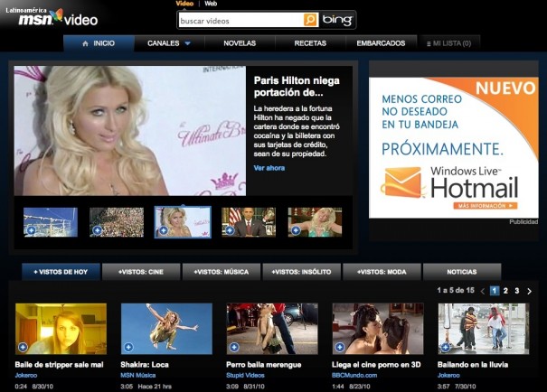Viewport: 547px width, 392px height.
Task: Click the Publicidad label under the ad
Action: [x=523, y=222]
